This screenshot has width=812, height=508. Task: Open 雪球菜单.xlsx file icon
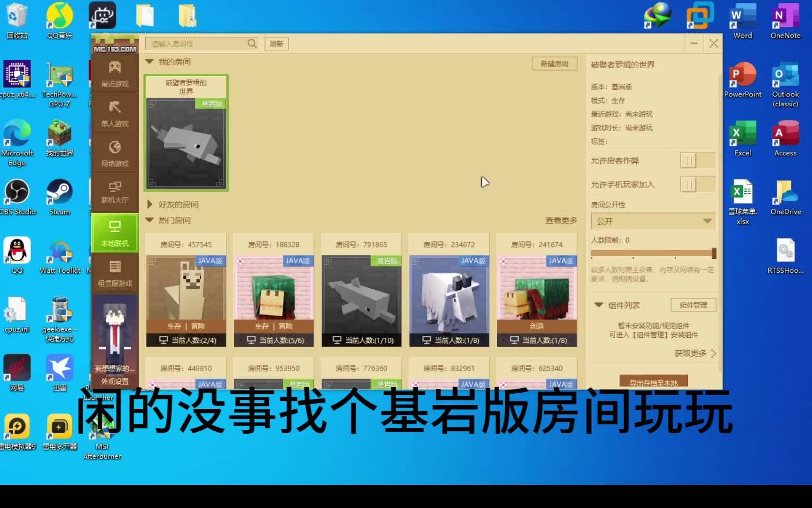pos(743,202)
